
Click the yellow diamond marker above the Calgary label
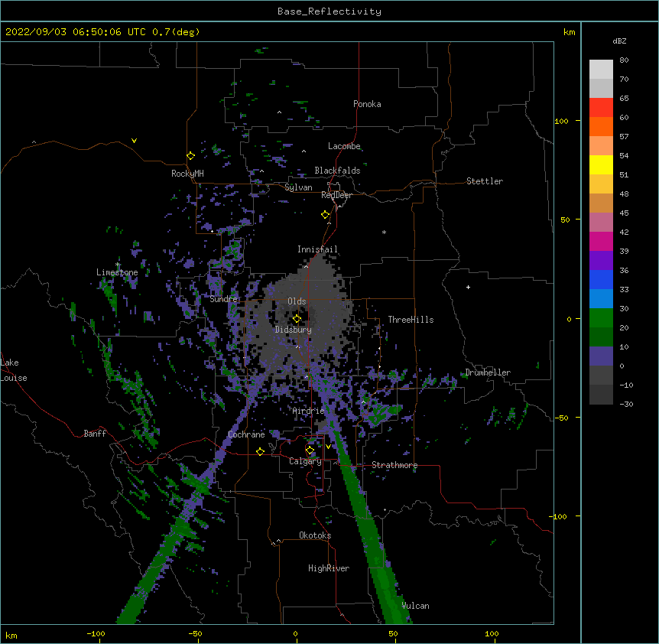click(310, 450)
